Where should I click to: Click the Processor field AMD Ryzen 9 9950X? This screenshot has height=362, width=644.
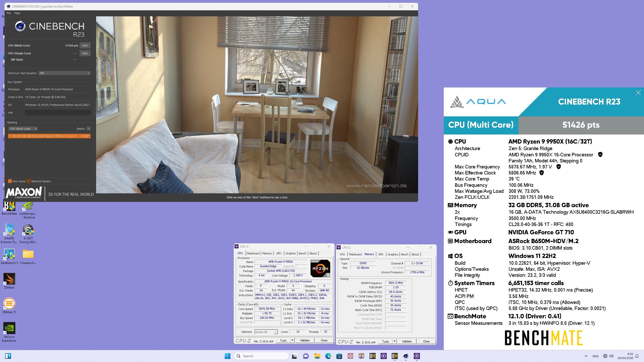click(x=57, y=89)
